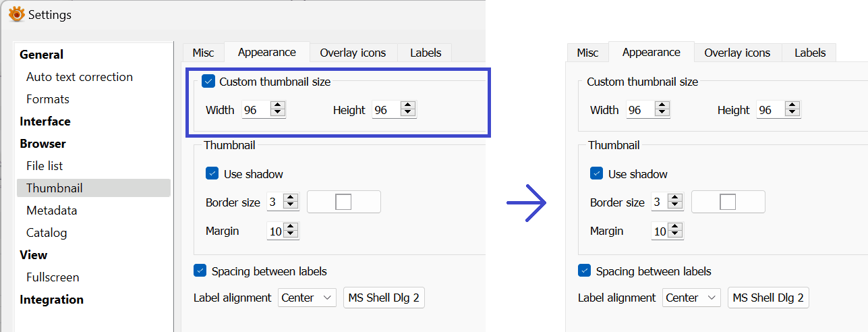Switch to the Misc tab in left dialog
The width and height of the screenshot is (868, 332).
[203, 53]
